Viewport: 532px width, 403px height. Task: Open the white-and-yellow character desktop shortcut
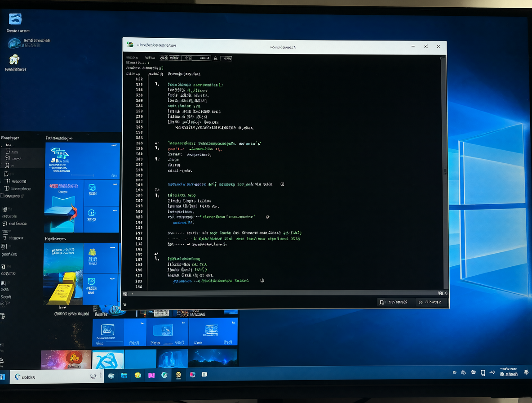point(14,59)
